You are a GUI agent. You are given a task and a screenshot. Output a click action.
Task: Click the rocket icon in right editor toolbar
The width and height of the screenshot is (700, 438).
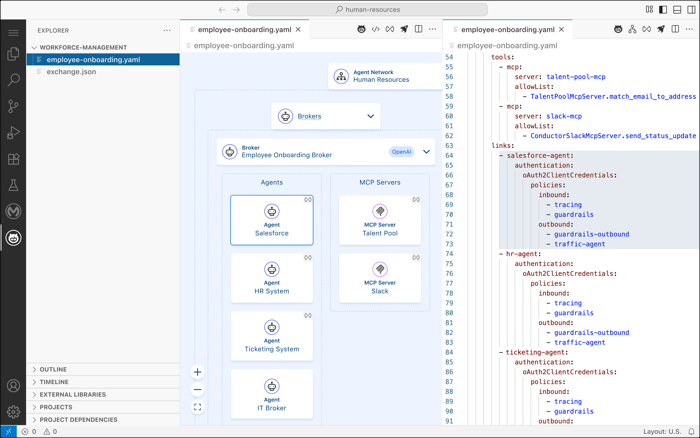click(661, 30)
